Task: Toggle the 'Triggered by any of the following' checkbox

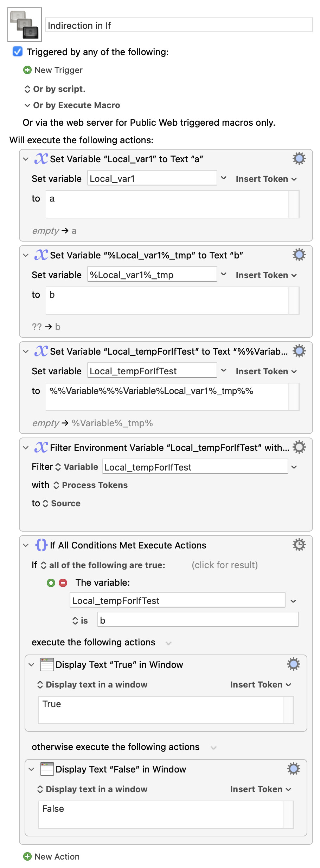Action: click(18, 52)
